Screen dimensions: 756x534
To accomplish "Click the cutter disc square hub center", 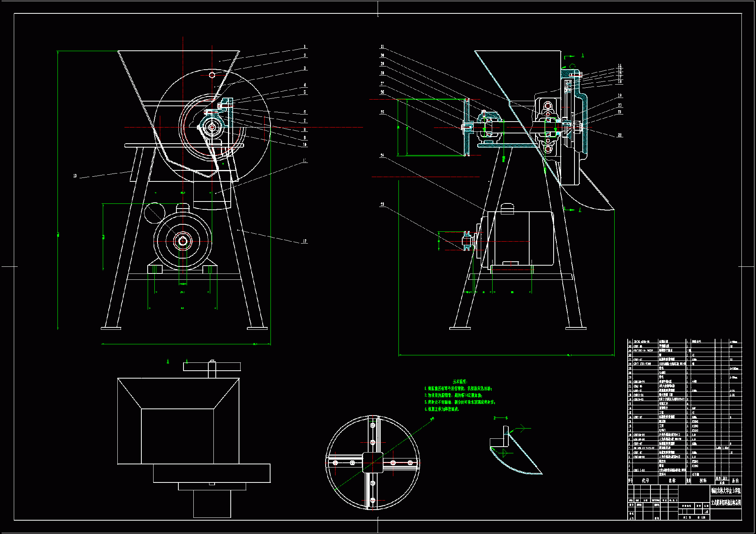I will [372, 463].
